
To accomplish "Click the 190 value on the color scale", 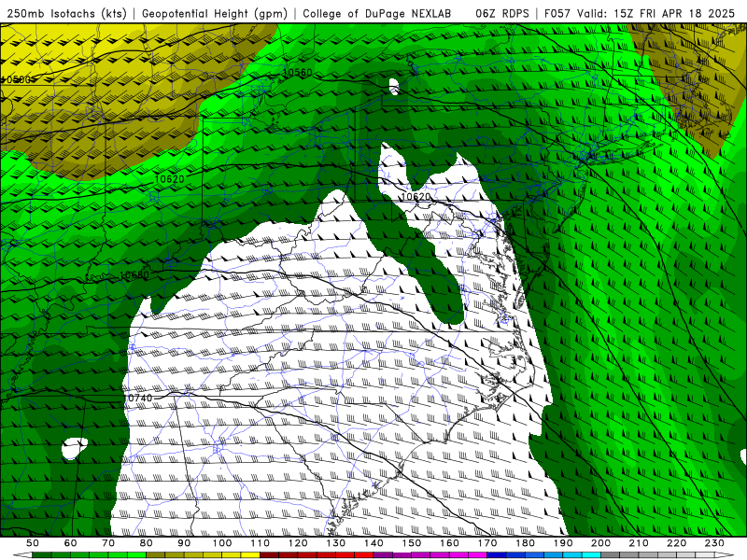I will point(563,543).
